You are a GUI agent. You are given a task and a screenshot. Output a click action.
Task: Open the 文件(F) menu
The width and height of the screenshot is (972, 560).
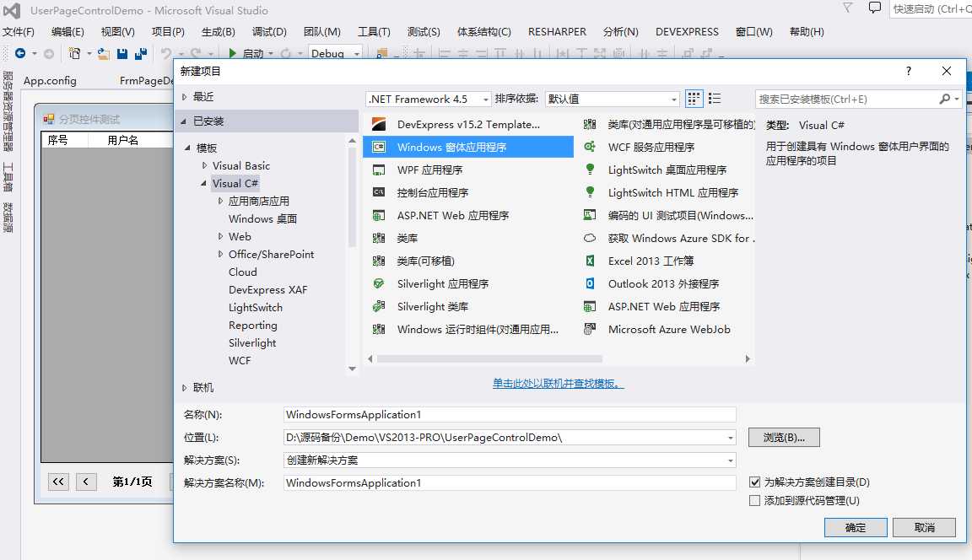[x=18, y=31]
